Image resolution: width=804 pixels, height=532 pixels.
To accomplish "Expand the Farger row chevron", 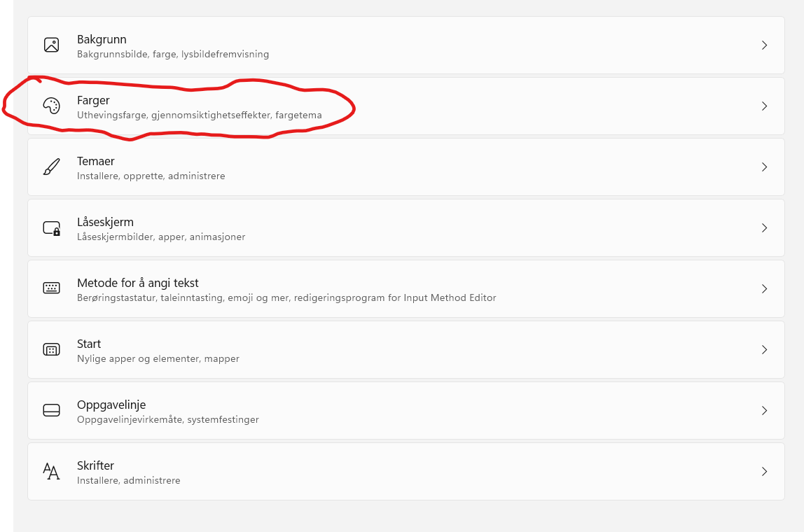I will (764, 106).
